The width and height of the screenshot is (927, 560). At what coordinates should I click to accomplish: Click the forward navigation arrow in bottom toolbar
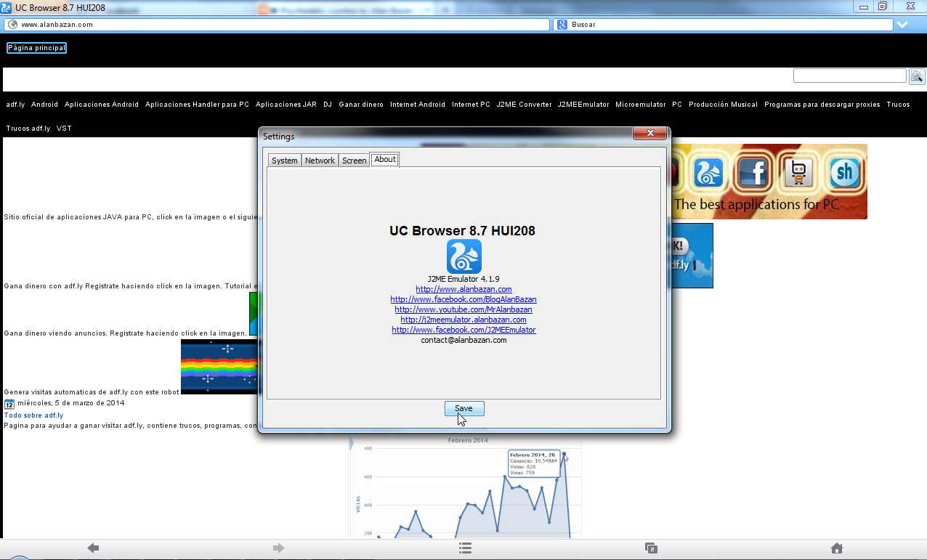[x=278, y=548]
